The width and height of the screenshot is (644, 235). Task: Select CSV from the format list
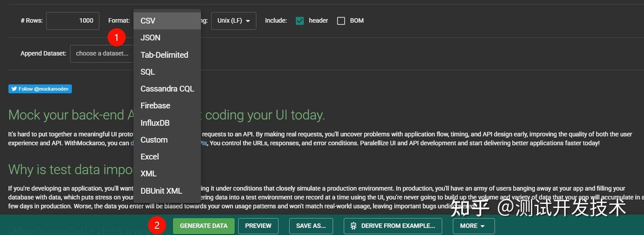pyautogui.click(x=148, y=21)
